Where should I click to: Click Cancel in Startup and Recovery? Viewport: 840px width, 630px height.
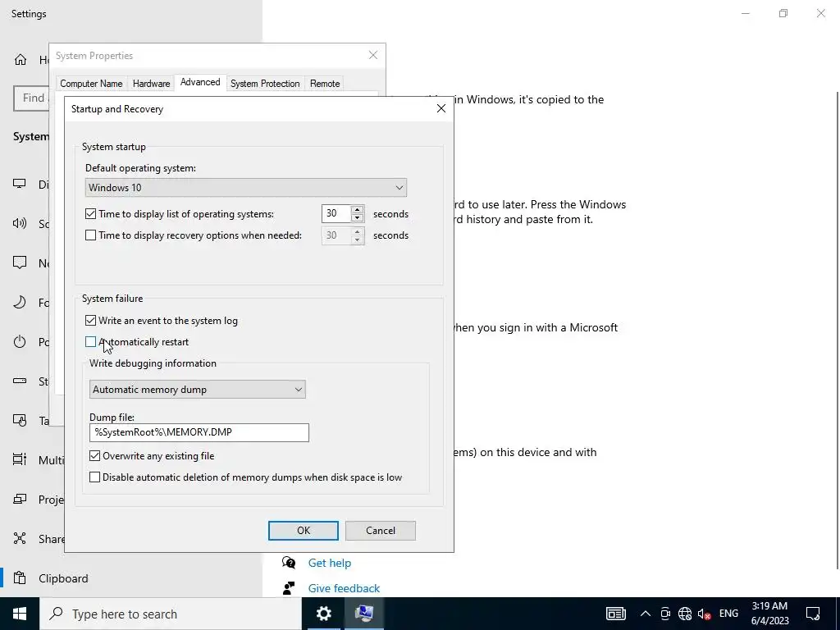[381, 531]
